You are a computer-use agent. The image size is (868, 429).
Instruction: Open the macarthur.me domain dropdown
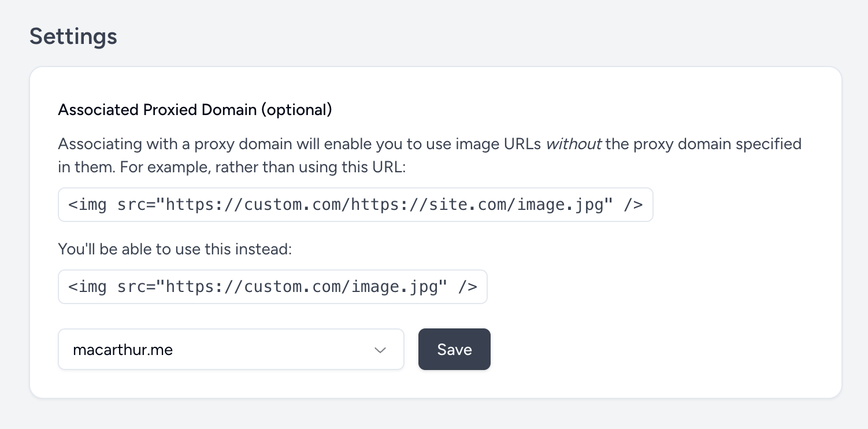(231, 349)
